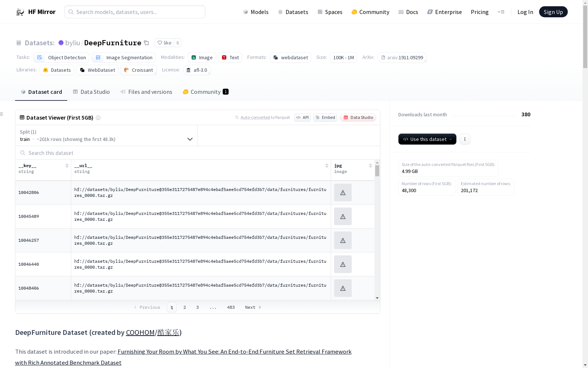This screenshot has height=368, width=588.
Task: Switch to the Data Studio tab
Action: 91,92
